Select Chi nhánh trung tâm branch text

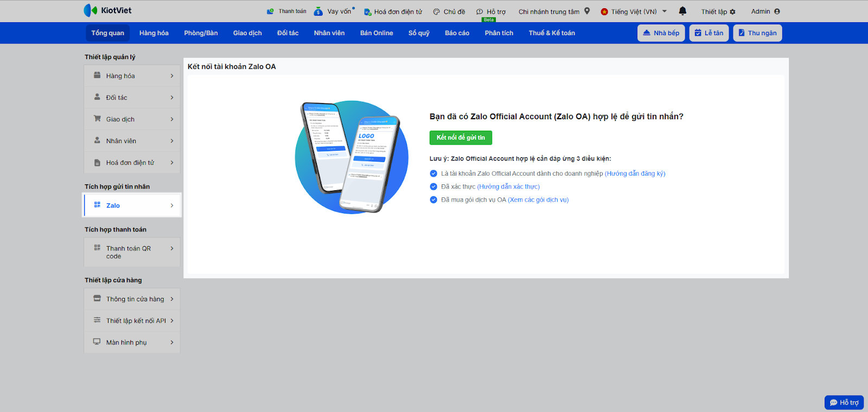[549, 11]
